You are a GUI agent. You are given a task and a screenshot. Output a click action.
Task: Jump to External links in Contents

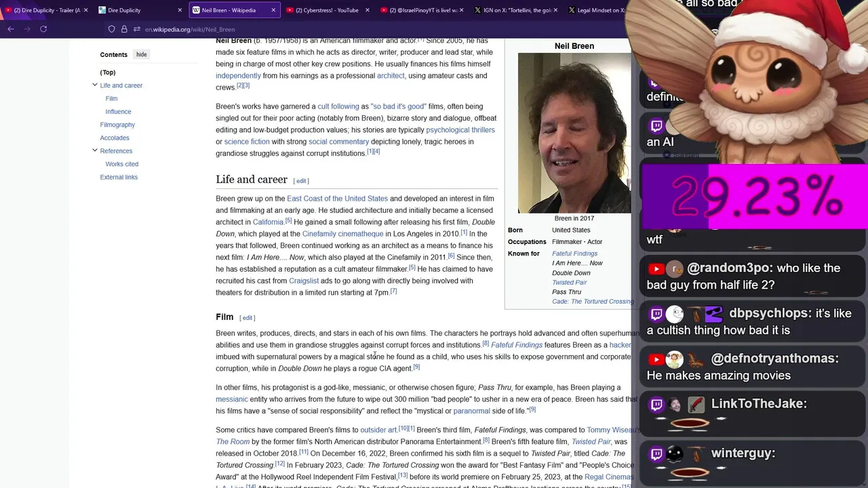pos(119,177)
